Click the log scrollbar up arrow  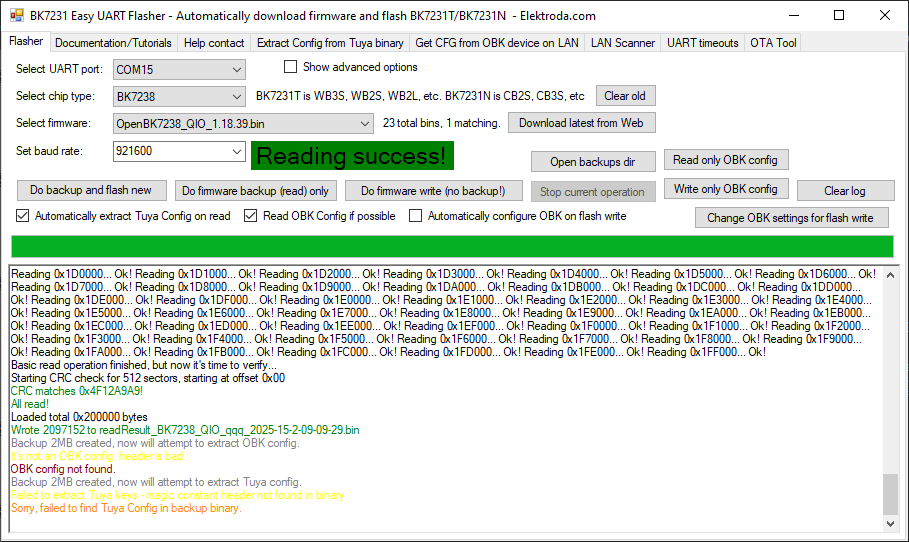tap(890, 275)
